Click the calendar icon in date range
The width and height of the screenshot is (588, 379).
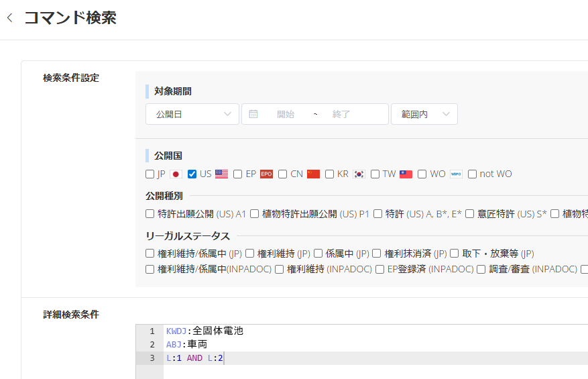click(x=253, y=114)
